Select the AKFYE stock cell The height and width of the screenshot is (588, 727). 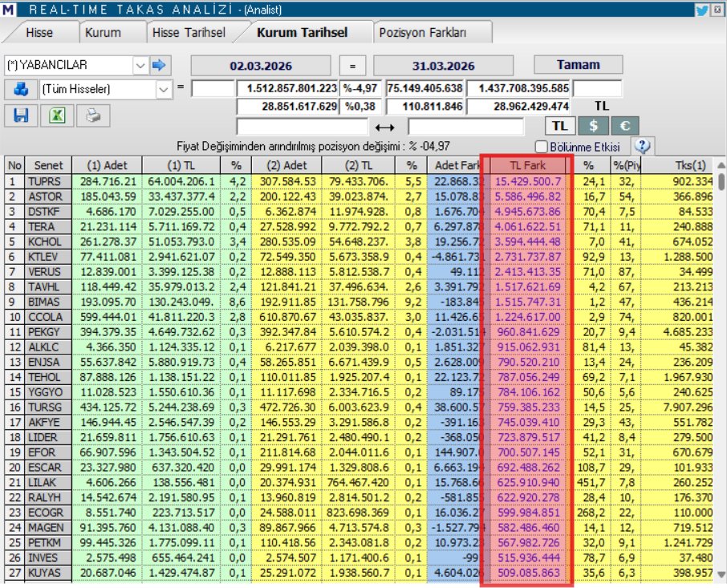click(x=48, y=423)
